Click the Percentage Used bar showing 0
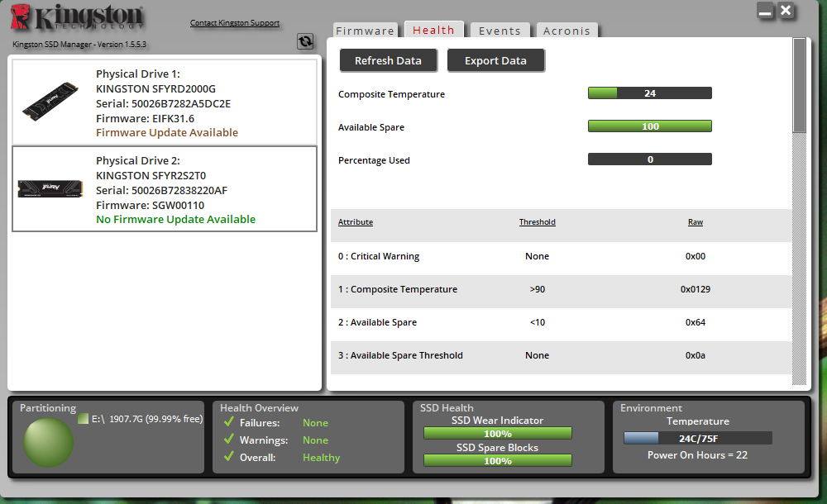 650,159
